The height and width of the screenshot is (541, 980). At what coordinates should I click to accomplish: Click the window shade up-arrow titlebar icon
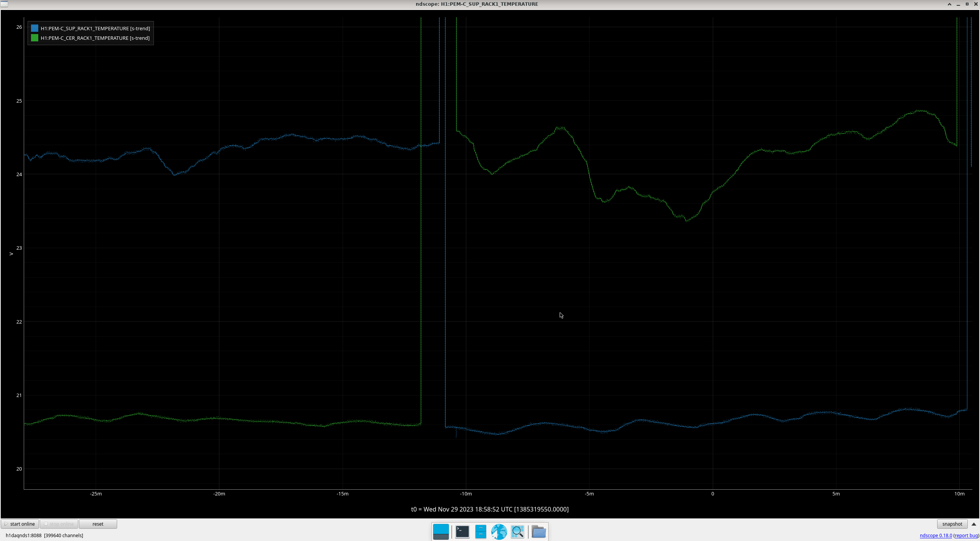(949, 4)
